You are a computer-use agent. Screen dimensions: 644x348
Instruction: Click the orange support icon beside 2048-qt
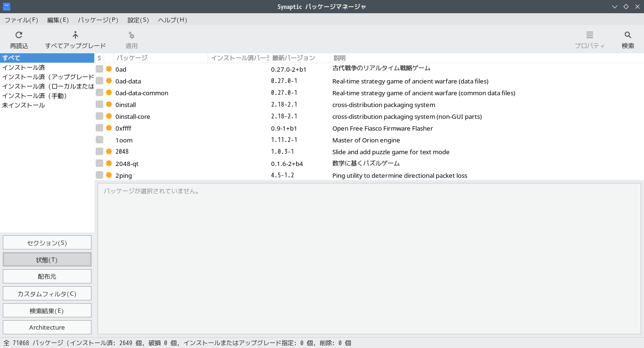point(109,163)
